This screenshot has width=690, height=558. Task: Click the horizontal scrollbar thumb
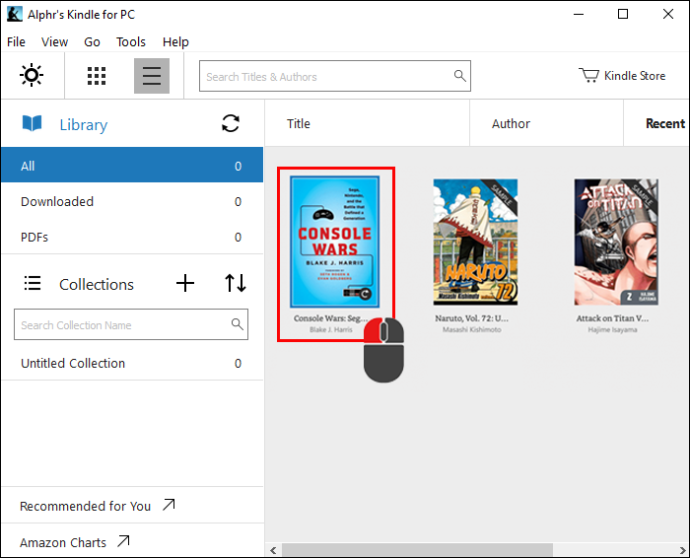(417, 550)
